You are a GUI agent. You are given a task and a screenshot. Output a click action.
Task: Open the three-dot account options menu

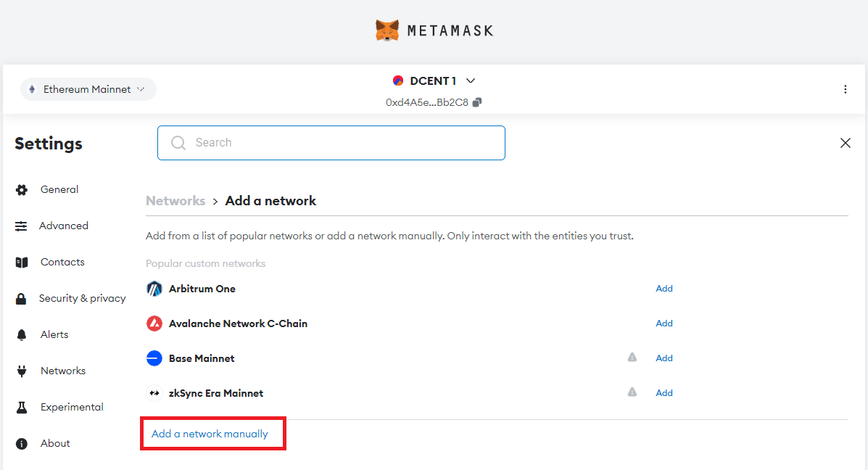point(846,89)
